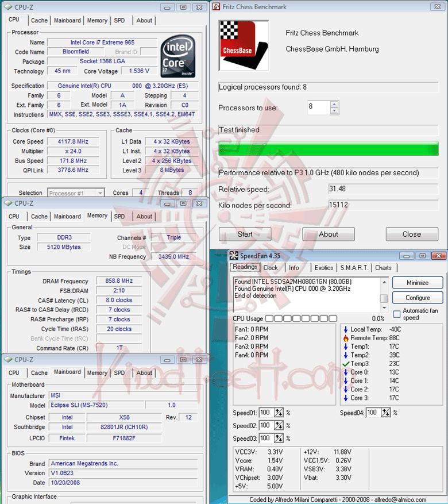Click the ChessBase logo in Fritz Chess Benchmark
Image resolution: width=448 pixels, height=504 pixels.
click(244, 45)
